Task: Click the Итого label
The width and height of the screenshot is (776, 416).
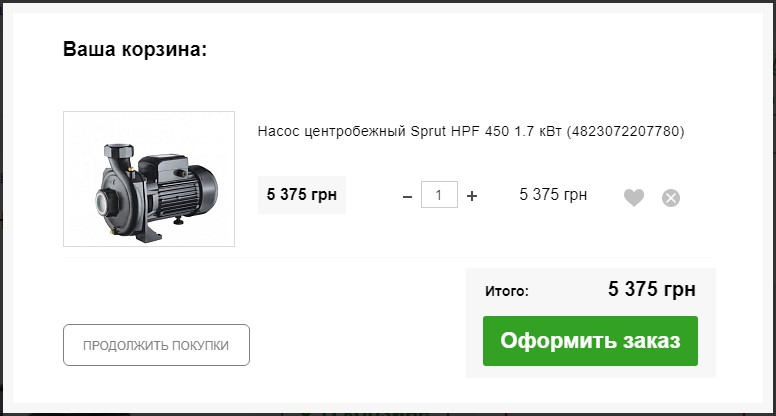Action: [x=506, y=292]
